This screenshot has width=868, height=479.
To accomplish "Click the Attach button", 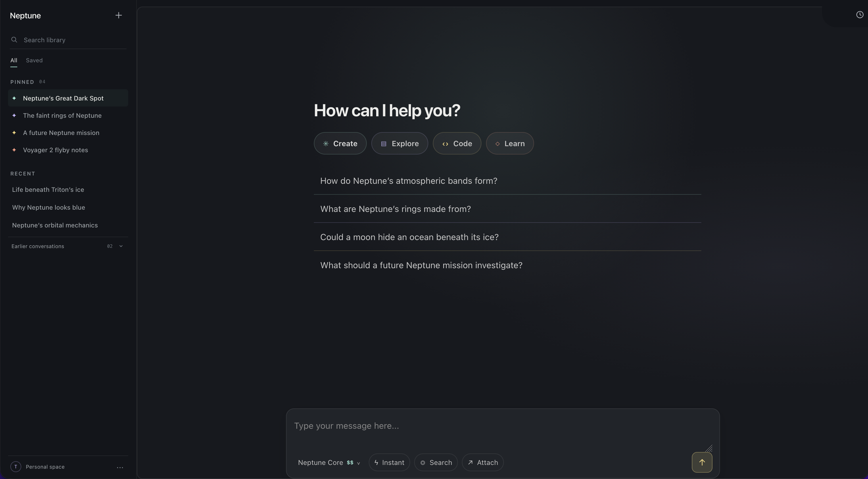I will click(x=483, y=463).
